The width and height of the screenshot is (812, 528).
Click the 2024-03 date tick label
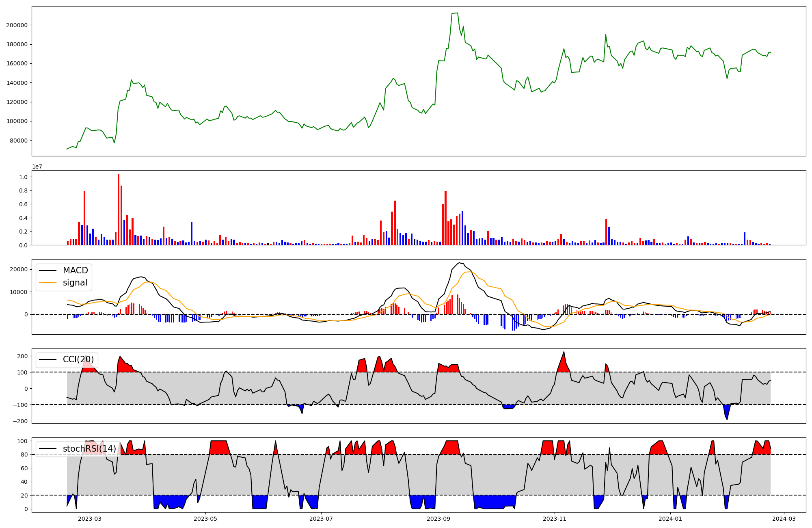(784, 519)
